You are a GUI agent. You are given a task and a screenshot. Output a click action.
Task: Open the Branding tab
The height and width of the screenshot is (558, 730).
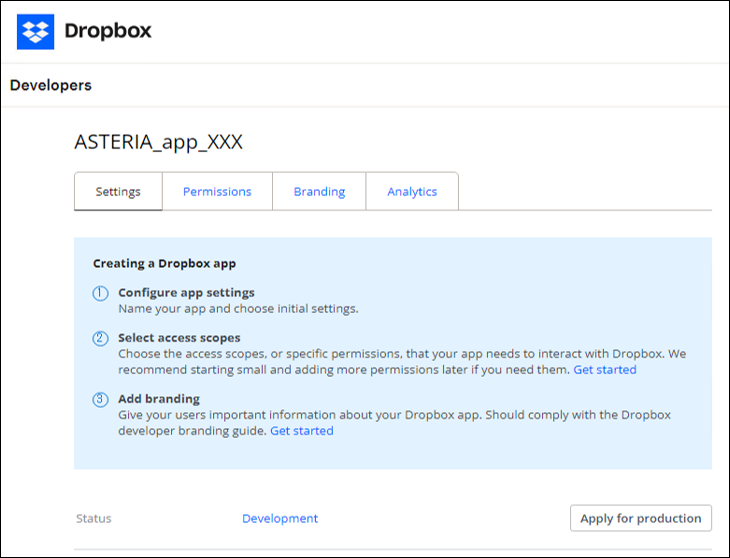(319, 191)
